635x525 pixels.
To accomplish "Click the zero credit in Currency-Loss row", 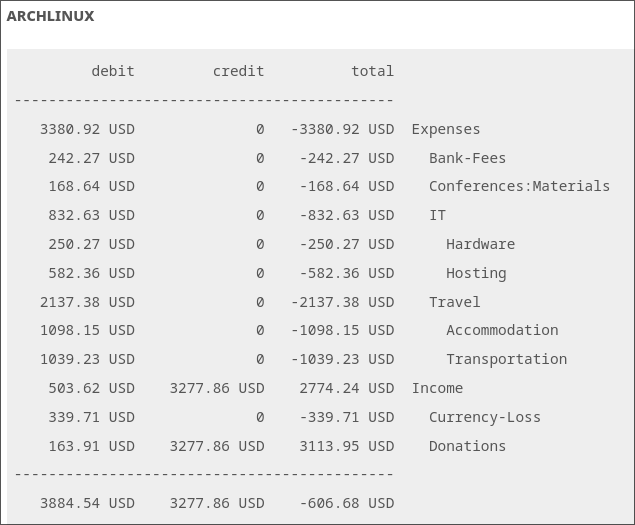I will (x=260, y=417).
